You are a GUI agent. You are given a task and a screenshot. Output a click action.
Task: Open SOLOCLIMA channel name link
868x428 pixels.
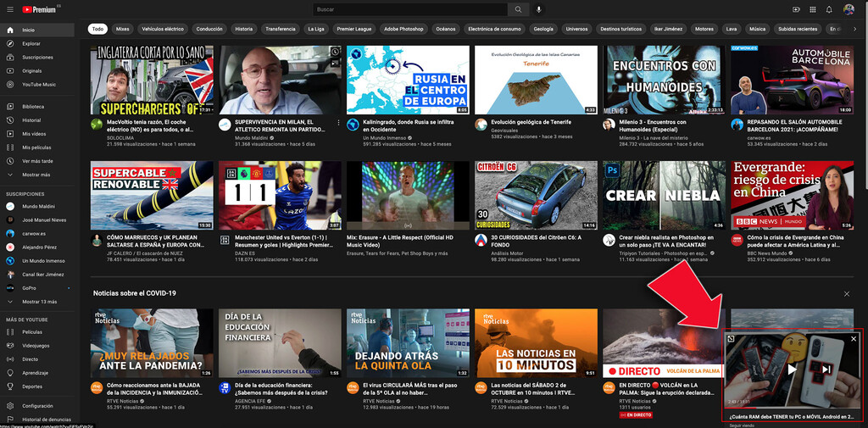(120, 136)
